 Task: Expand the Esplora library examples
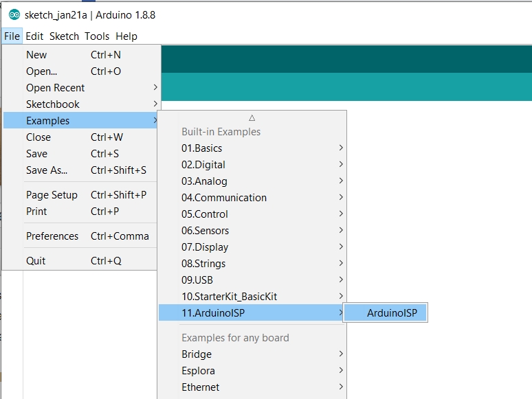pos(252,371)
